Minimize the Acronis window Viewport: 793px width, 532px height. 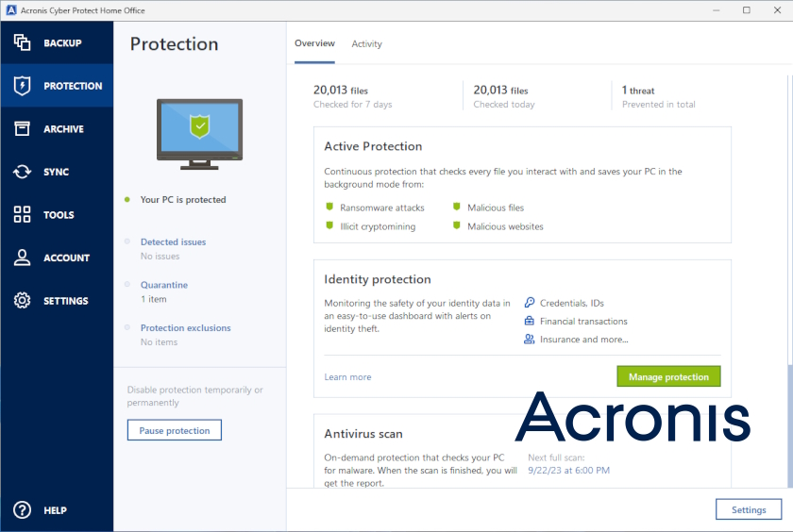tap(717, 10)
